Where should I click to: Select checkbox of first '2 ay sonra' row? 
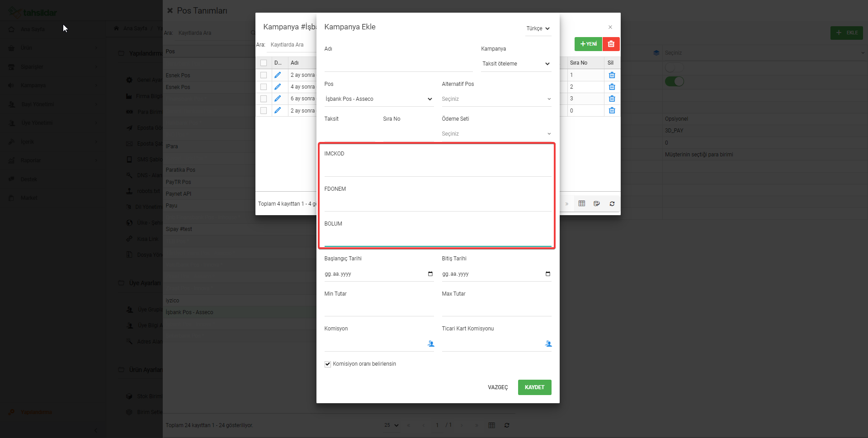point(264,75)
